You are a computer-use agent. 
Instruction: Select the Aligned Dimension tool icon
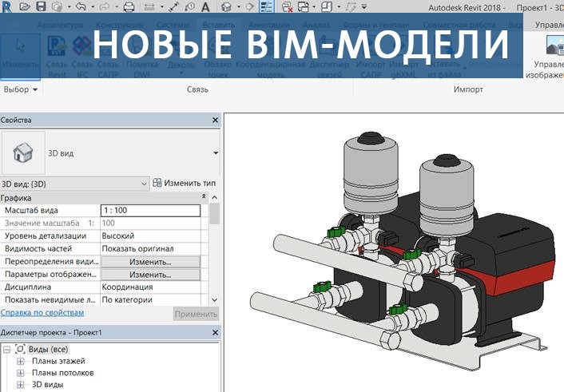click(x=173, y=6)
